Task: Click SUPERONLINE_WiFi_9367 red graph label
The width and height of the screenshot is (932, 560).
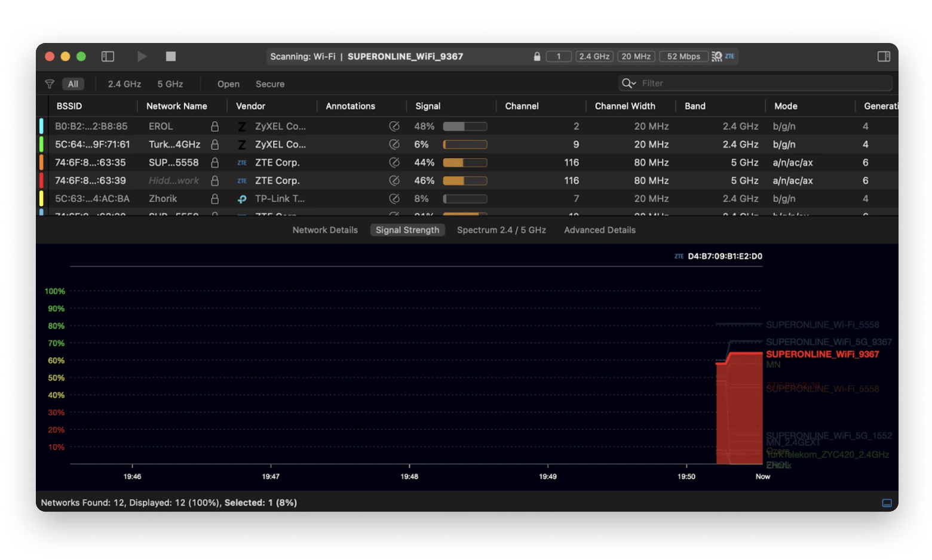Action: pyautogui.click(x=823, y=354)
